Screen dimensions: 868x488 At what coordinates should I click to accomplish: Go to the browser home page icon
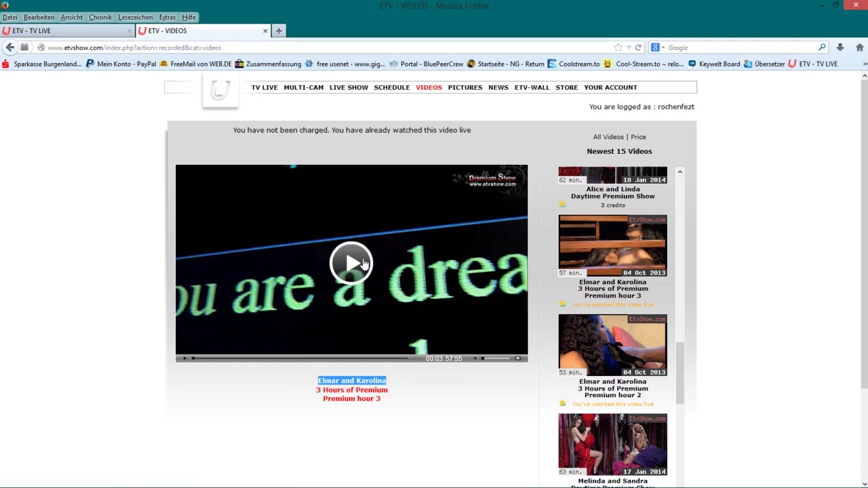pyautogui.click(x=859, y=47)
